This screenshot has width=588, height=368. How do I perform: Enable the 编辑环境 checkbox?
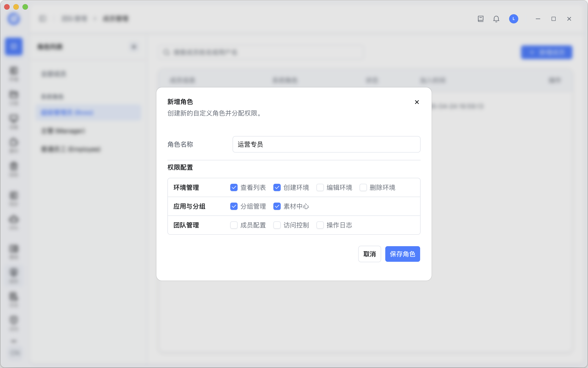click(320, 187)
